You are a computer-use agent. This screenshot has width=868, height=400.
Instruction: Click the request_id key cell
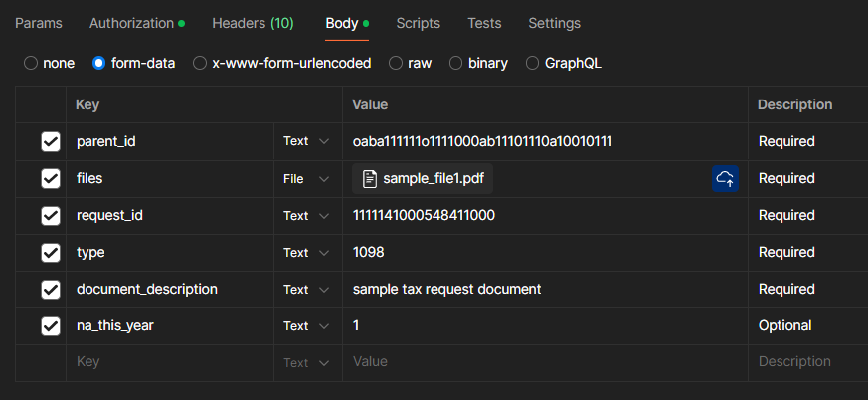[170, 216]
